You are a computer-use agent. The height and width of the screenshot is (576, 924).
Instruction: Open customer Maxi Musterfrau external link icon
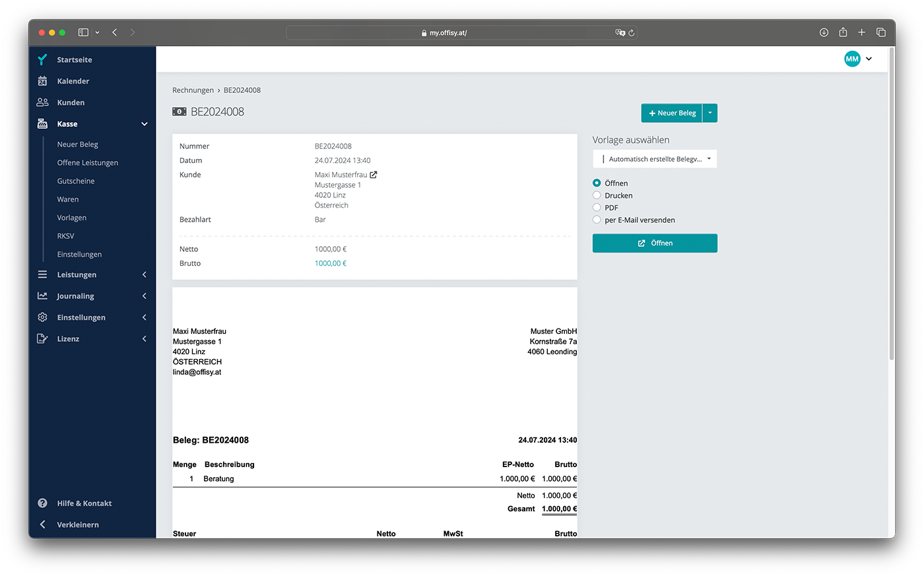point(374,175)
